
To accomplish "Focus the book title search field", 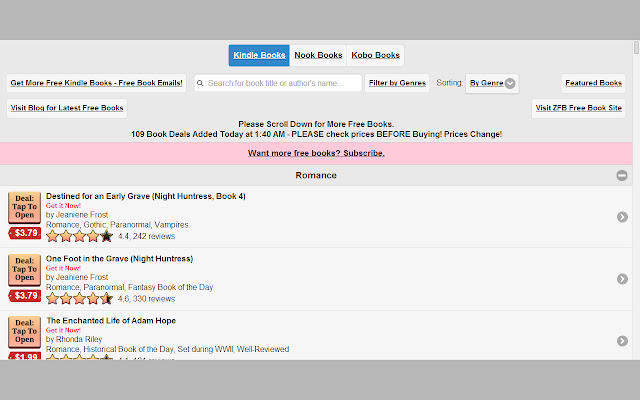I will pos(278,83).
